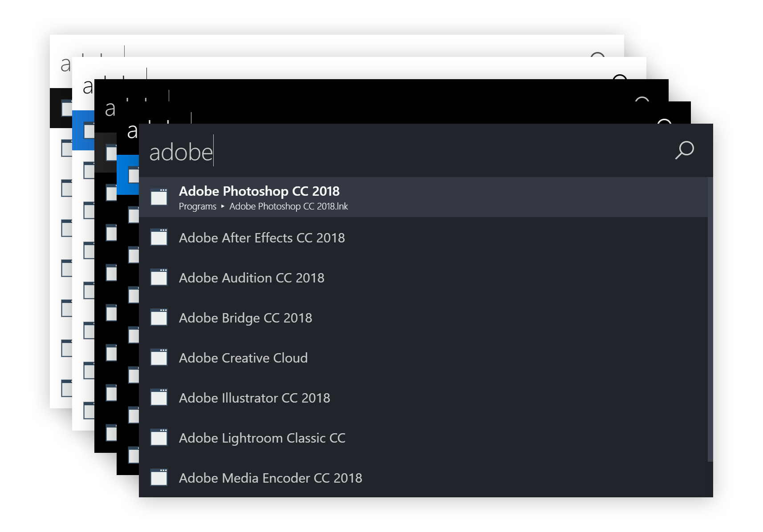Select Adobe After Effects CC 2018 result
This screenshot has width=763, height=532.
pos(423,237)
